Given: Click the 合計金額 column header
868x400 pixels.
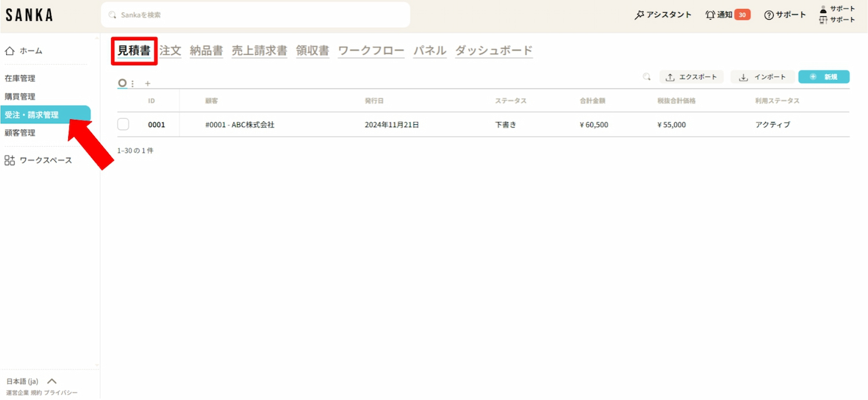Looking at the screenshot, I should pyautogui.click(x=593, y=101).
